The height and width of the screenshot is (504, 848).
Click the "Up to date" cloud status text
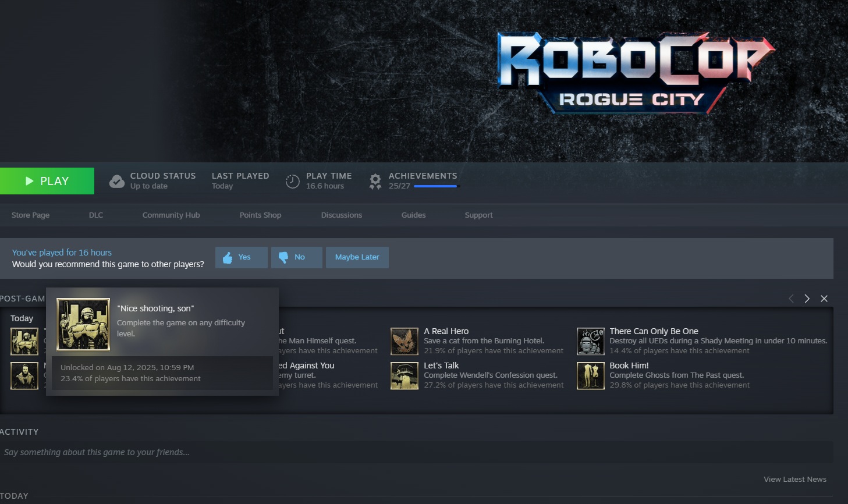149,186
